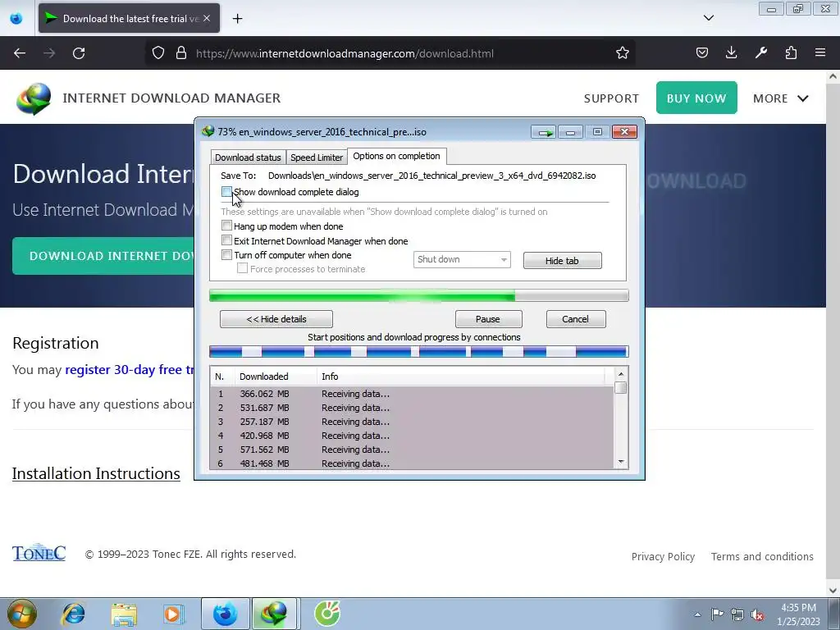Image resolution: width=840 pixels, height=630 pixels.
Task: Cancel the download
Action: [576, 319]
